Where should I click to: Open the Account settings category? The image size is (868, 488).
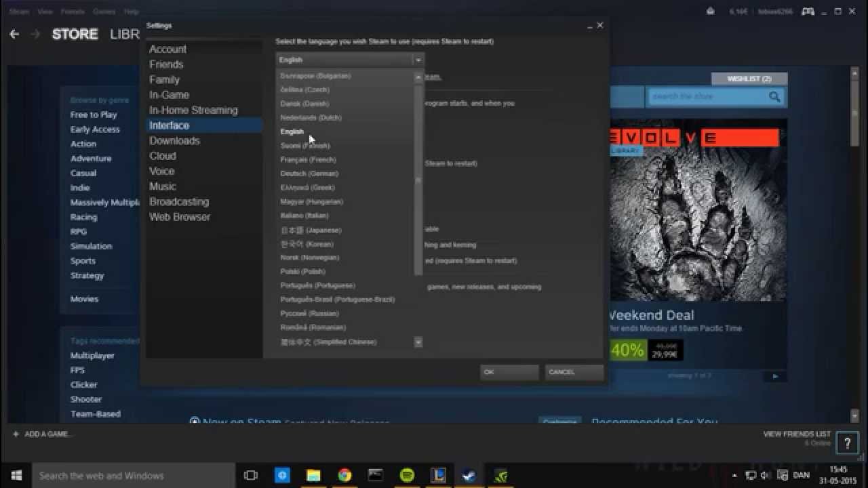tap(167, 49)
